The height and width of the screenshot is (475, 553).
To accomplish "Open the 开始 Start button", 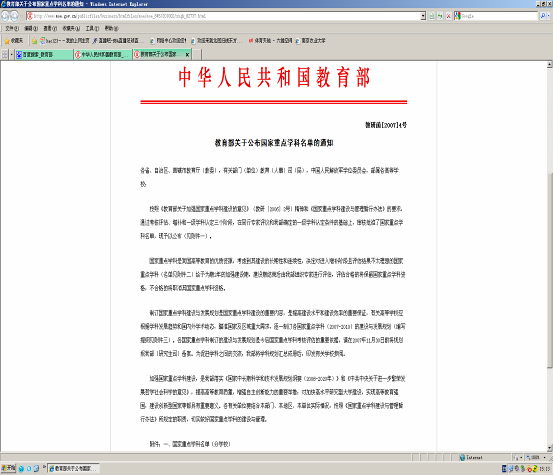I will [x=8, y=468].
